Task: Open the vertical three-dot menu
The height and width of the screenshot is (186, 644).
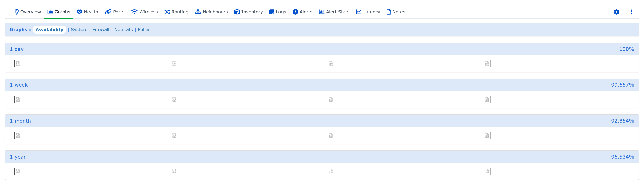Action: click(632, 12)
